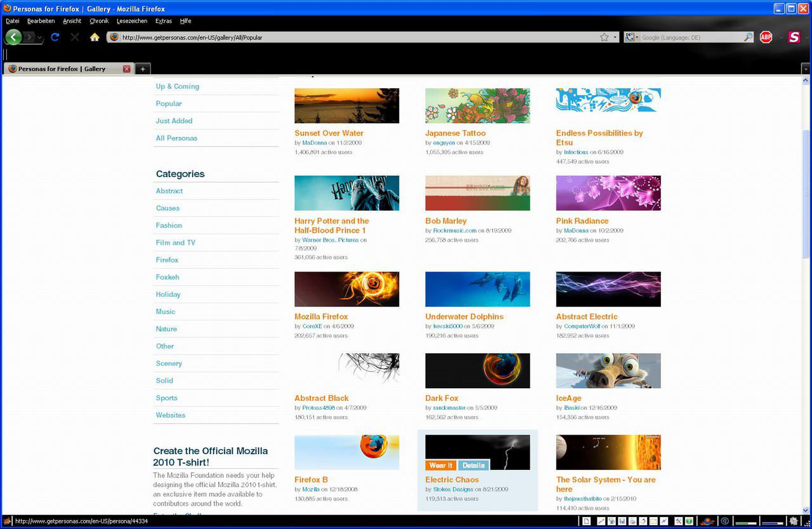Select the Personas for Firefox Gallery tab

click(x=68, y=69)
